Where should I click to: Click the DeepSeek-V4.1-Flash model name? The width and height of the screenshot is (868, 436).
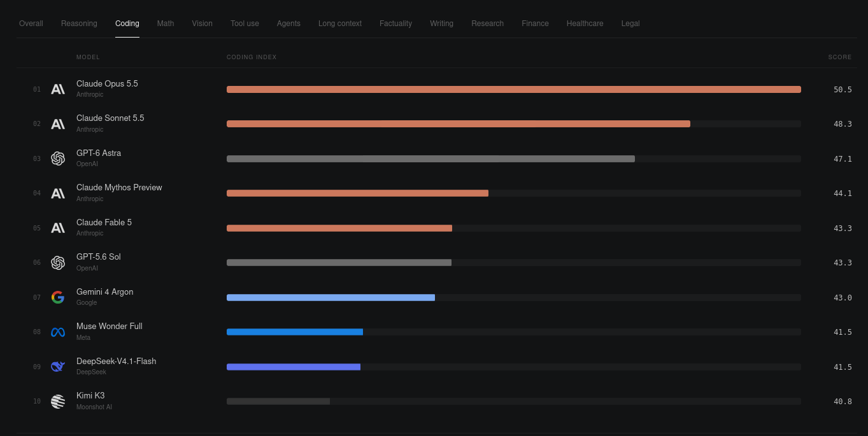click(116, 362)
